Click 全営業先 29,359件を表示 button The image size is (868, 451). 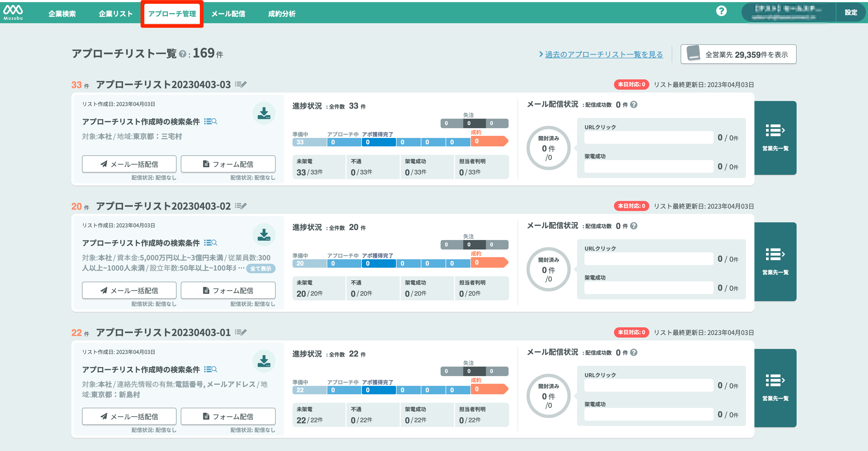[x=738, y=54]
